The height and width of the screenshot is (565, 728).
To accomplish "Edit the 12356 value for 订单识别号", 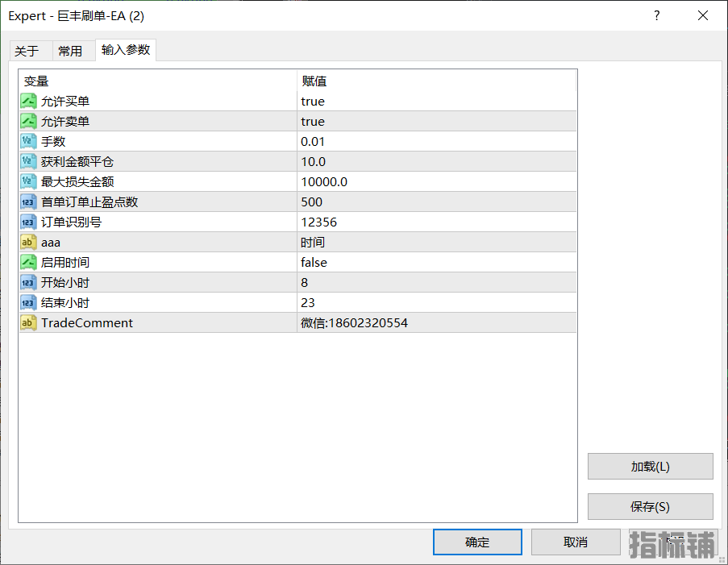I will coord(437,222).
